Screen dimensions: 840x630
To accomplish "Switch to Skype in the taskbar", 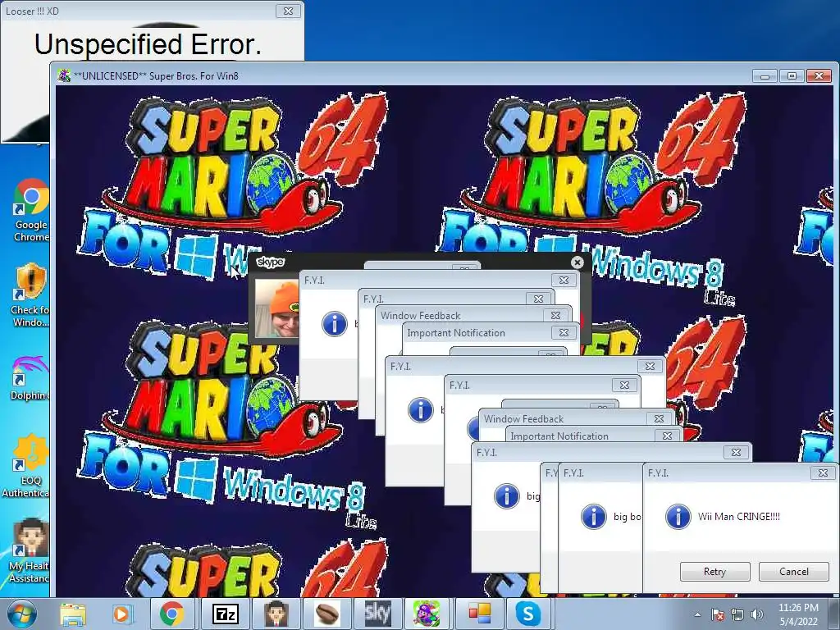I will [528, 614].
